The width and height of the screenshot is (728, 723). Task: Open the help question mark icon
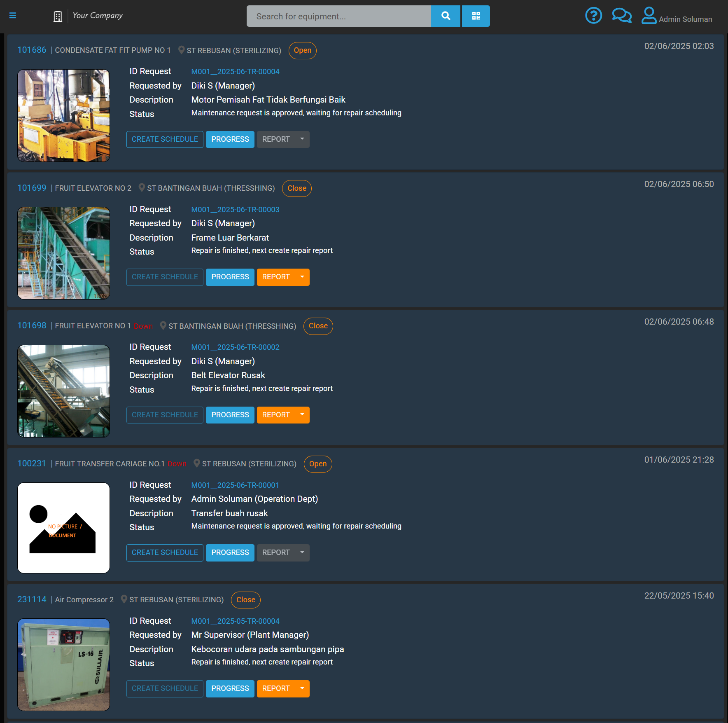click(593, 16)
